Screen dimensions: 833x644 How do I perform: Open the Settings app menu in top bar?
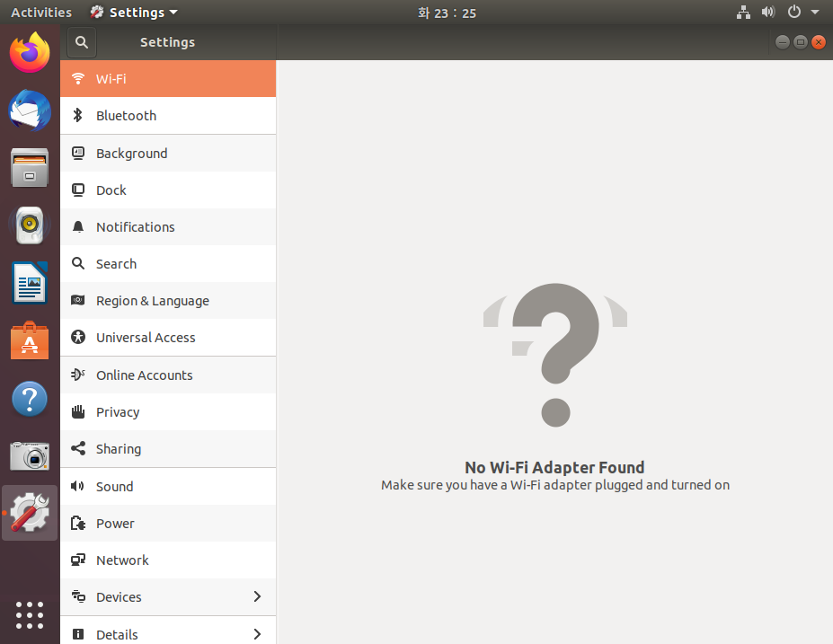pos(134,13)
